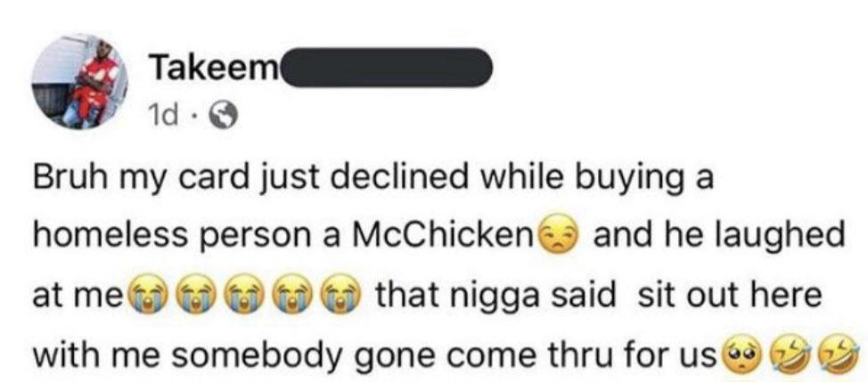Image resolution: width=868 pixels, height=382 pixels.
Task: Click the final rolling laughing emoji
Action: click(x=842, y=355)
